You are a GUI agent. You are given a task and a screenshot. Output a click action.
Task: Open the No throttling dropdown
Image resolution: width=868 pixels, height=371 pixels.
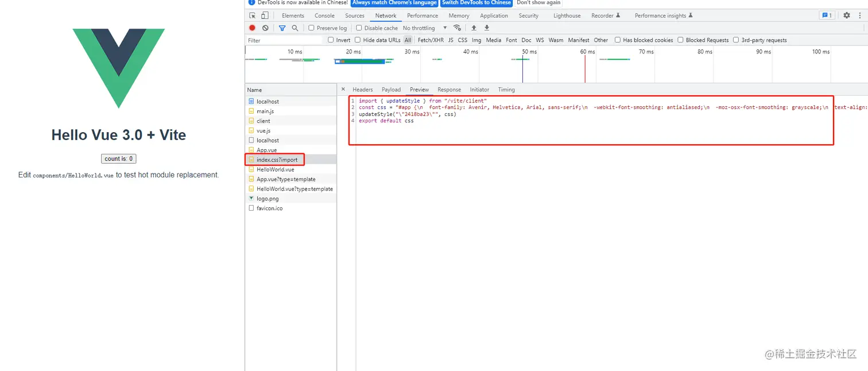[x=425, y=28]
